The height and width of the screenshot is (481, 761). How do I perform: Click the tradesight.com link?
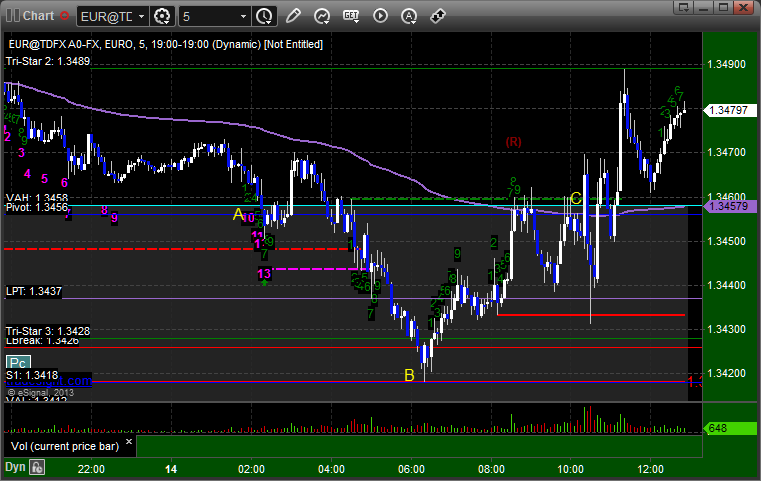(x=49, y=381)
